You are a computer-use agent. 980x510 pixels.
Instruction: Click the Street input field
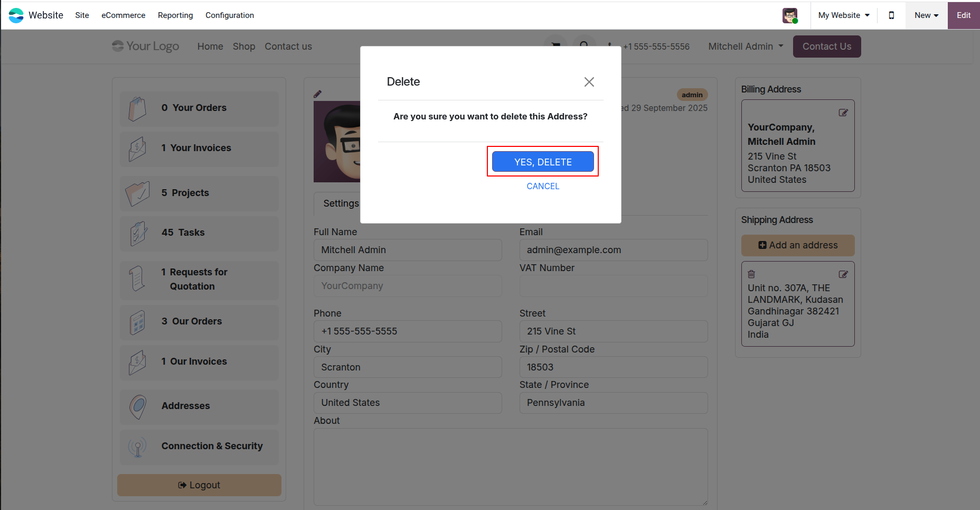(x=614, y=331)
